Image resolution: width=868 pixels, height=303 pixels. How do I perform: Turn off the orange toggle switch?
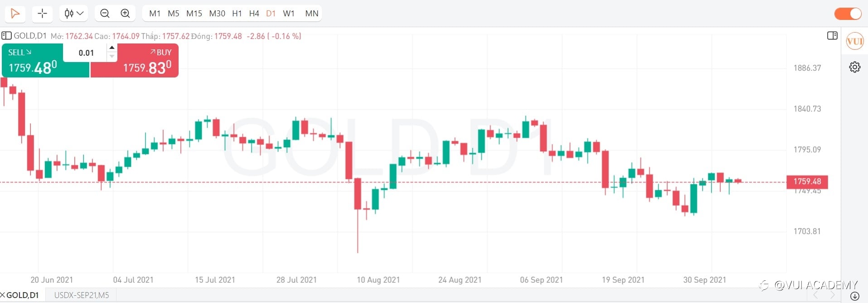pyautogui.click(x=848, y=14)
